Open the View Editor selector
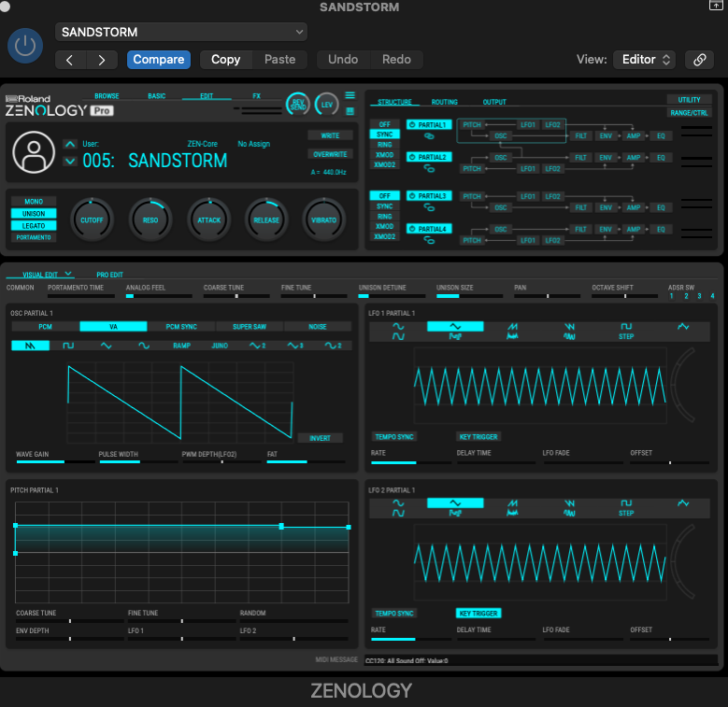The width and height of the screenshot is (728, 707). [644, 60]
